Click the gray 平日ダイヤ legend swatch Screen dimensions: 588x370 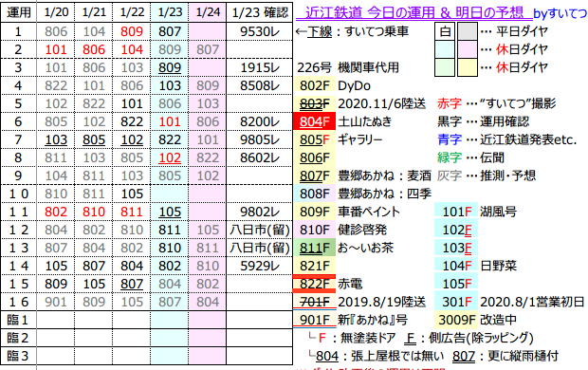click(x=468, y=31)
